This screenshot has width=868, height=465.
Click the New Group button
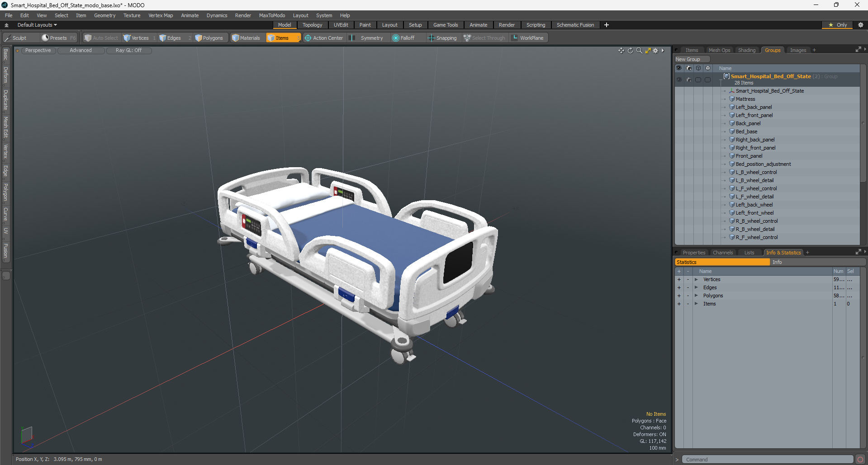[x=692, y=59]
